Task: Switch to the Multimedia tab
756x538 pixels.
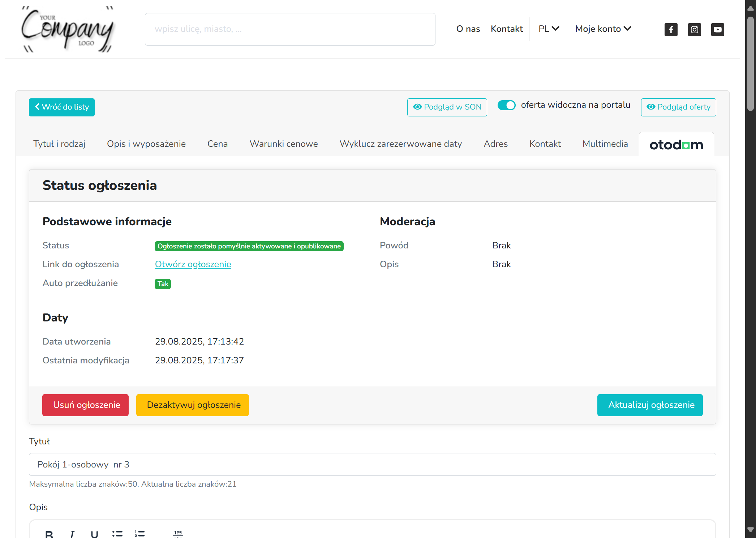Action: (605, 144)
